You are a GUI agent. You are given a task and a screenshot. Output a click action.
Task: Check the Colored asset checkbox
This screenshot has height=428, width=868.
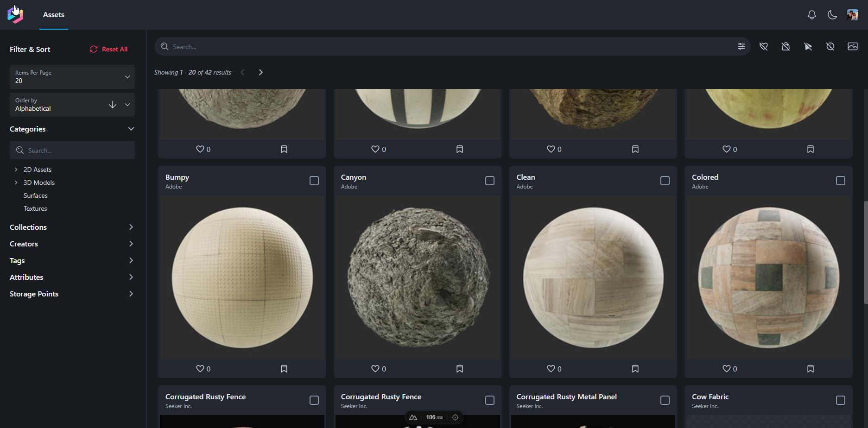[x=840, y=181]
